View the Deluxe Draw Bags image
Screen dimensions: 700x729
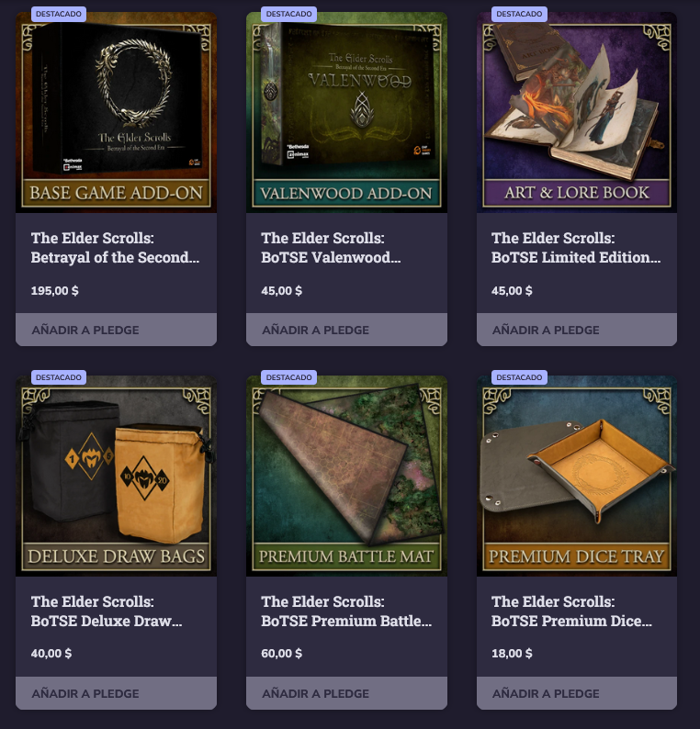116,477
